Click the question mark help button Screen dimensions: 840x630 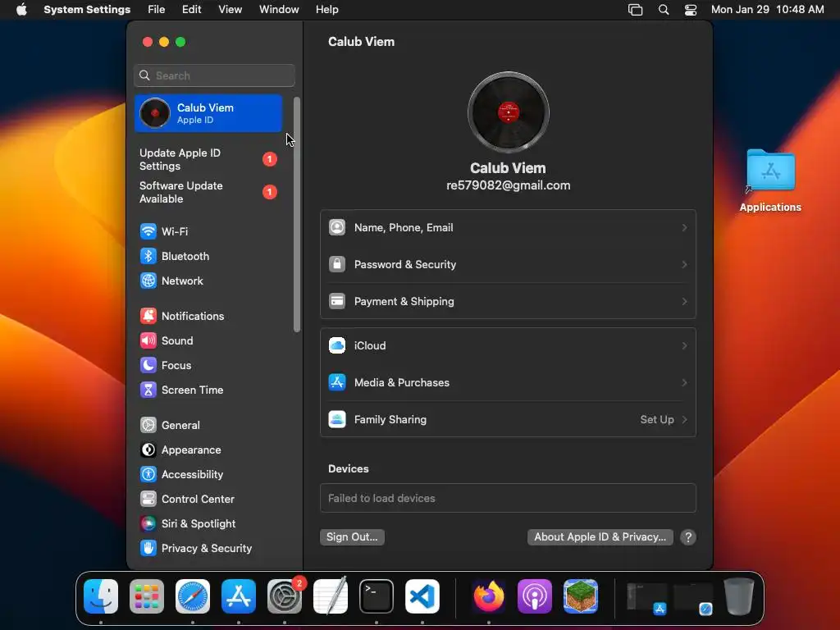click(688, 537)
